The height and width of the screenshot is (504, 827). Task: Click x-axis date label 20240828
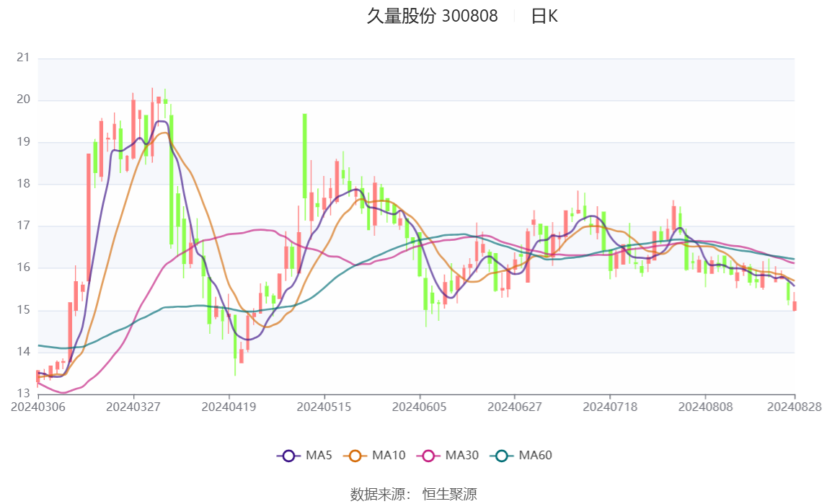[x=795, y=407]
